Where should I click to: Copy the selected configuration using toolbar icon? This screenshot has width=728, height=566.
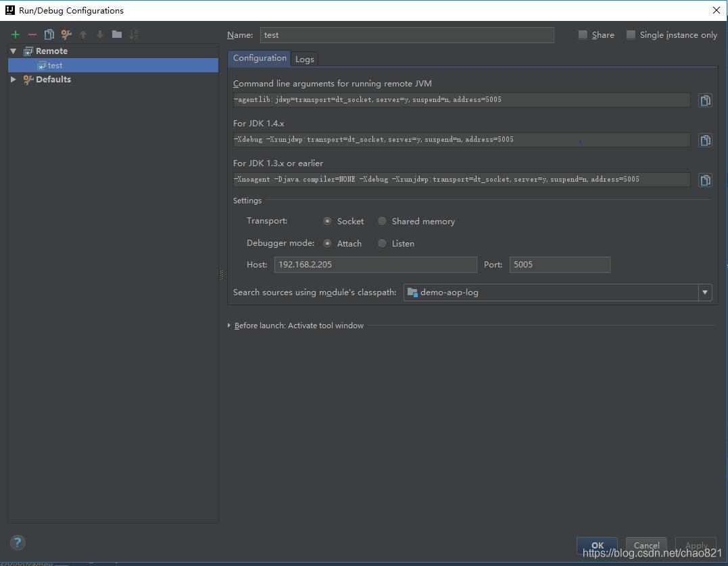[49, 34]
